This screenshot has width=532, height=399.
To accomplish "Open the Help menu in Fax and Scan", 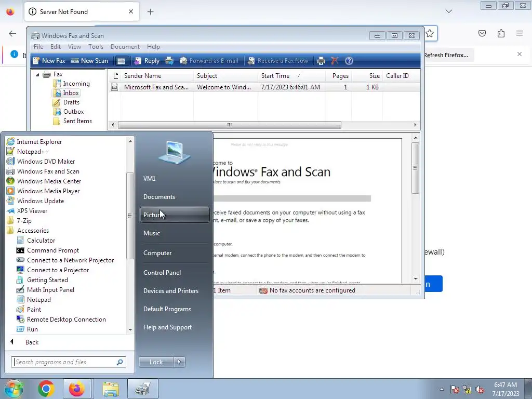I will click(x=153, y=46).
